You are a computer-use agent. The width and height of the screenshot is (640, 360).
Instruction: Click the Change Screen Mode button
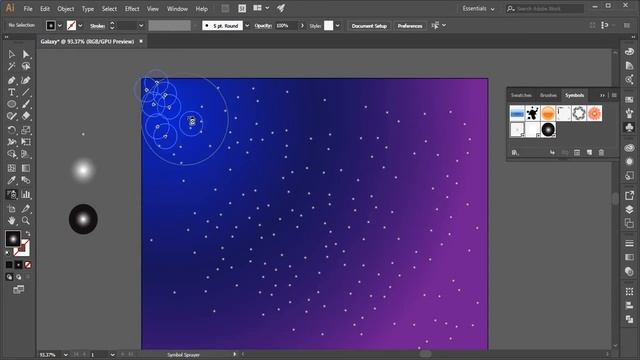(x=18, y=290)
